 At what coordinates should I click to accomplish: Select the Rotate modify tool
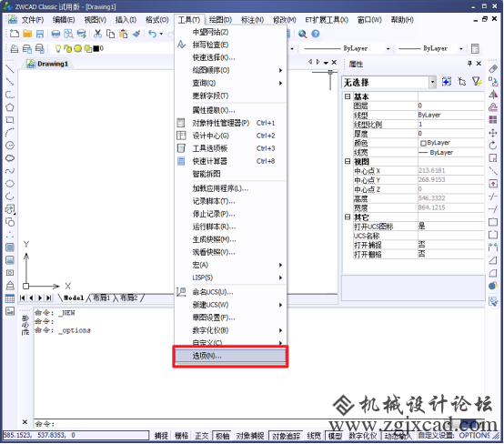pyautogui.click(x=493, y=146)
